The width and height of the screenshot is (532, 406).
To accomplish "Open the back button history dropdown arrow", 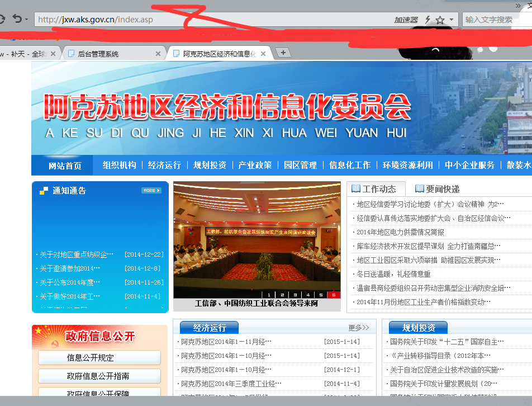I will [x=26, y=20].
